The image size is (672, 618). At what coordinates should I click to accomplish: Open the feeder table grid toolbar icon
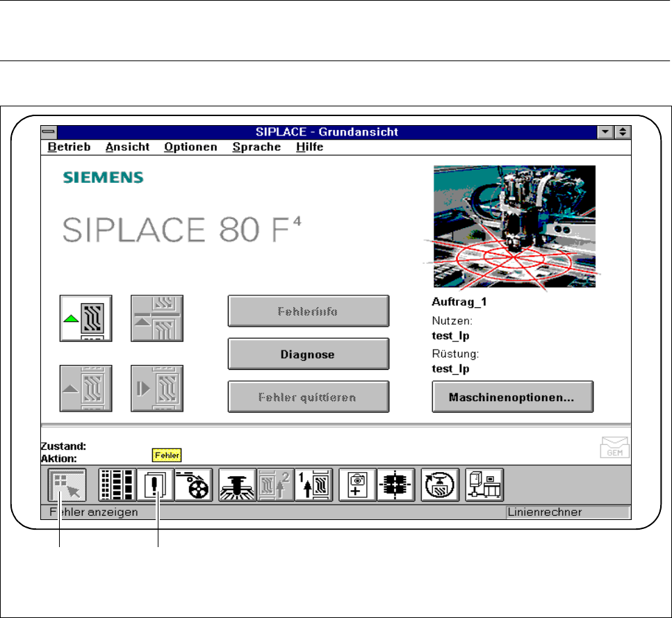click(x=117, y=485)
